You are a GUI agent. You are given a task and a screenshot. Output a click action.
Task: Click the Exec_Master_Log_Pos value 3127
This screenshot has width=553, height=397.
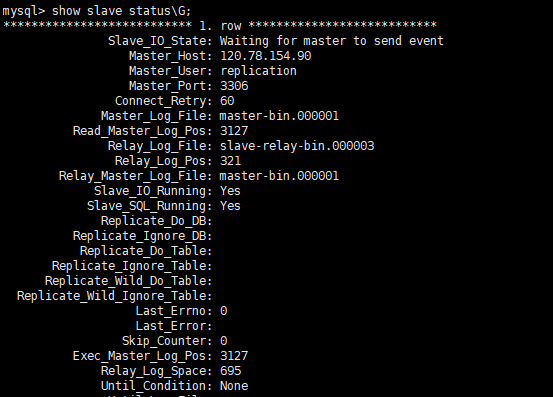(x=234, y=356)
